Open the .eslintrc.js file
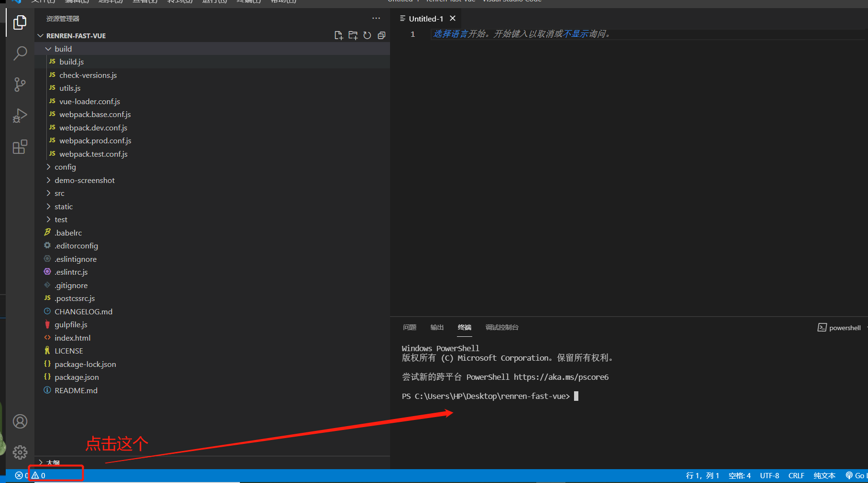868x483 pixels. [212, 272]
